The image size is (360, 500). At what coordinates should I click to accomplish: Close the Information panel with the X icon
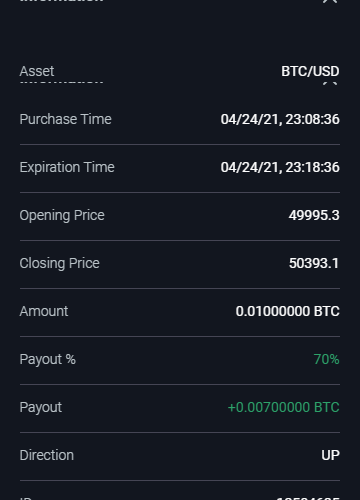pyautogui.click(x=330, y=1)
